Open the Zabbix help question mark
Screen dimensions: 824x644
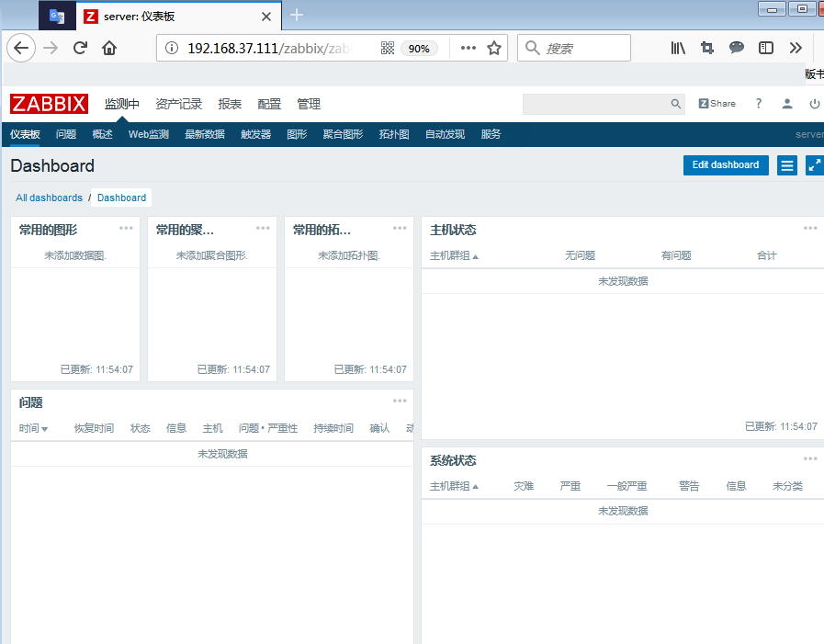(x=758, y=104)
